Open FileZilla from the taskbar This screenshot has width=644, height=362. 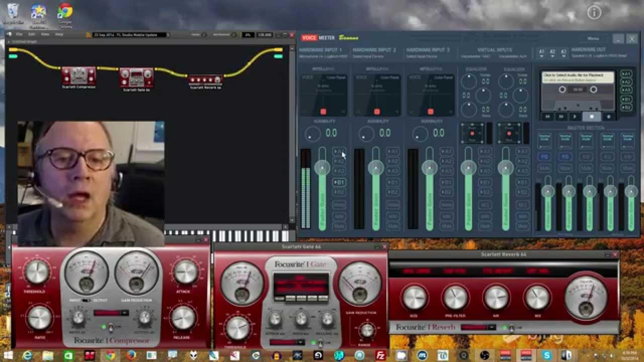tap(381, 355)
